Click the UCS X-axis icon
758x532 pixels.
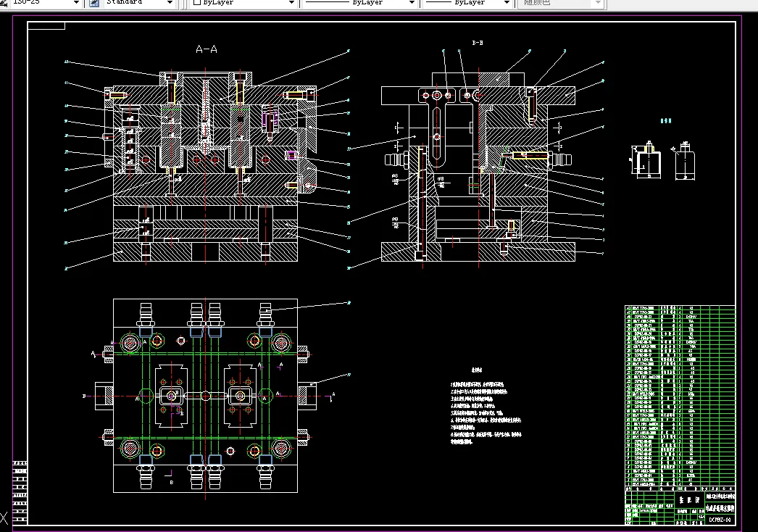(4, 518)
